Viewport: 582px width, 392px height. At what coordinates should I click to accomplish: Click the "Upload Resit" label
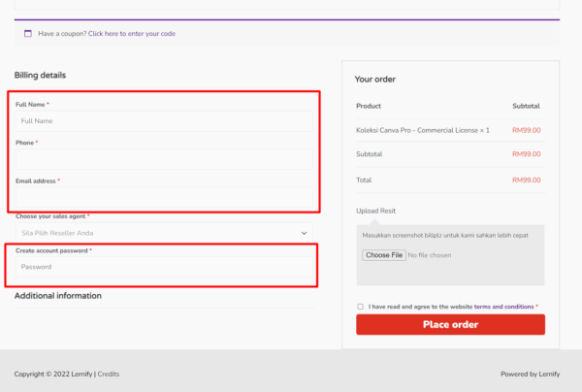[375, 211]
